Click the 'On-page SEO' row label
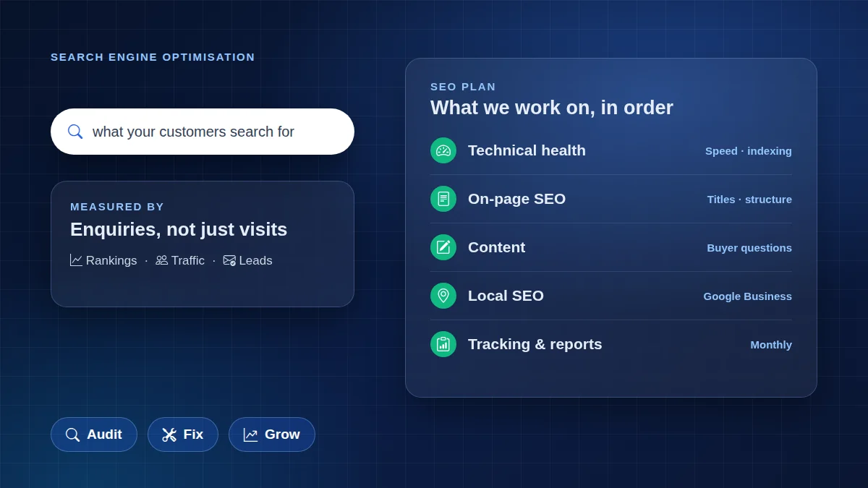 click(x=516, y=199)
